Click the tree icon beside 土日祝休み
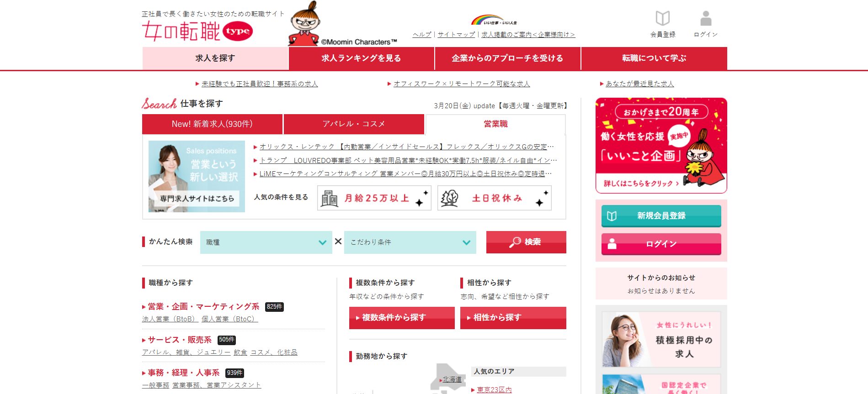This screenshot has height=394, width=868. (449, 198)
